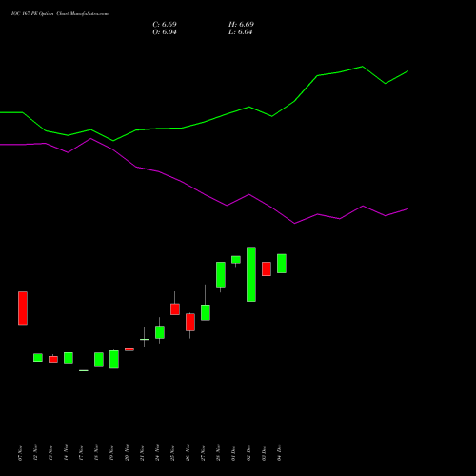Click the '25 Nov' date axis label

(x=172, y=453)
